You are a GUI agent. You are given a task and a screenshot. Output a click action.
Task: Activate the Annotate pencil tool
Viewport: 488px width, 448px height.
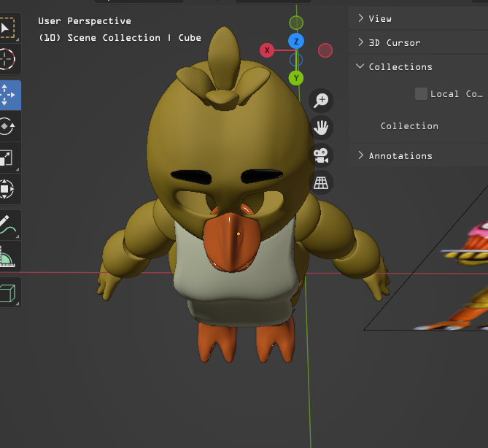click(x=7, y=225)
